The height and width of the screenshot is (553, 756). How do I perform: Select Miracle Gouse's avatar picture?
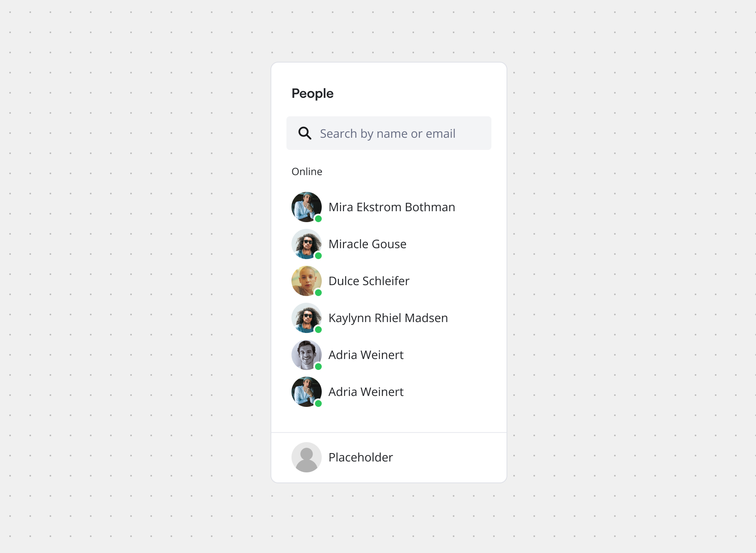pos(306,244)
